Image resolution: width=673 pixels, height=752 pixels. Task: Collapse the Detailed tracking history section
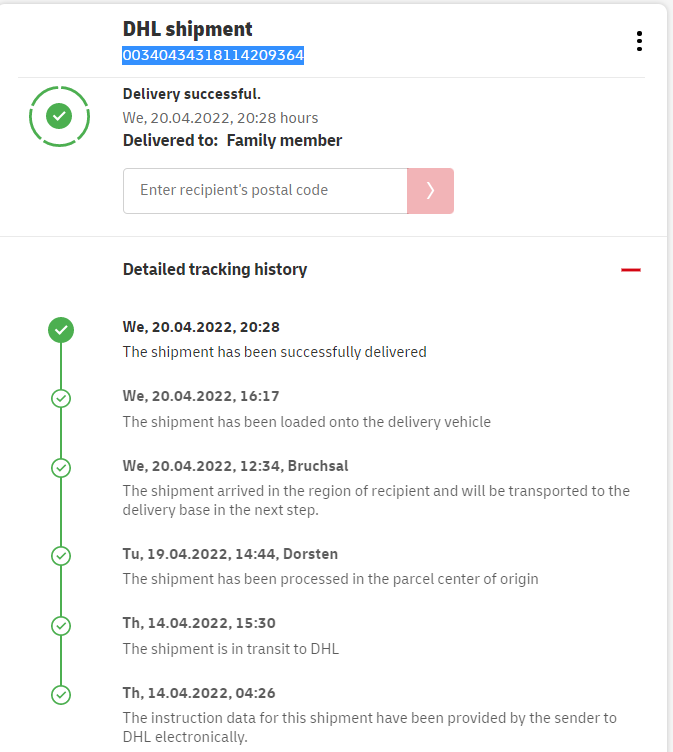coord(630,270)
